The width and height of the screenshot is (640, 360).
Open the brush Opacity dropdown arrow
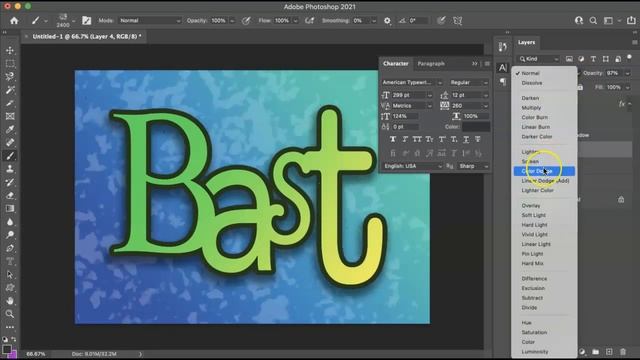(x=232, y=20)
